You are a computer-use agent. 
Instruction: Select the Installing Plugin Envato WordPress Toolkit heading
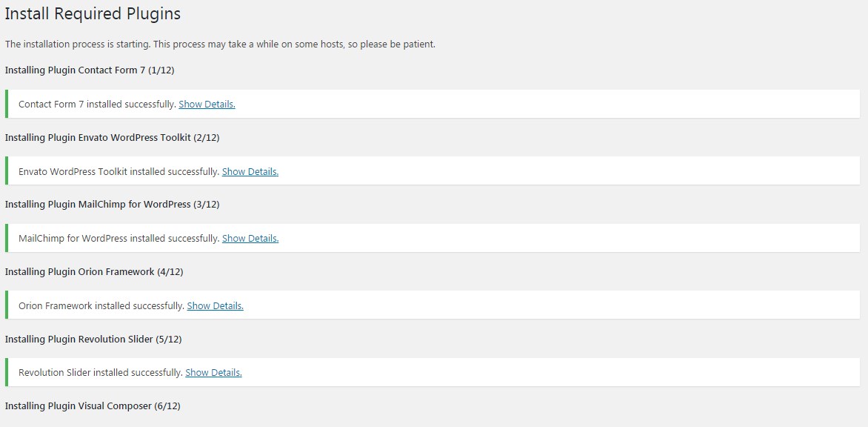click(x=113, y=137)
